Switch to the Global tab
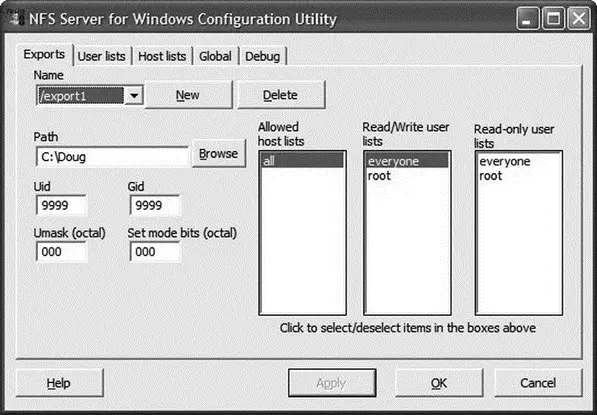This screenshot has height=415, width=597. (215, 56)
